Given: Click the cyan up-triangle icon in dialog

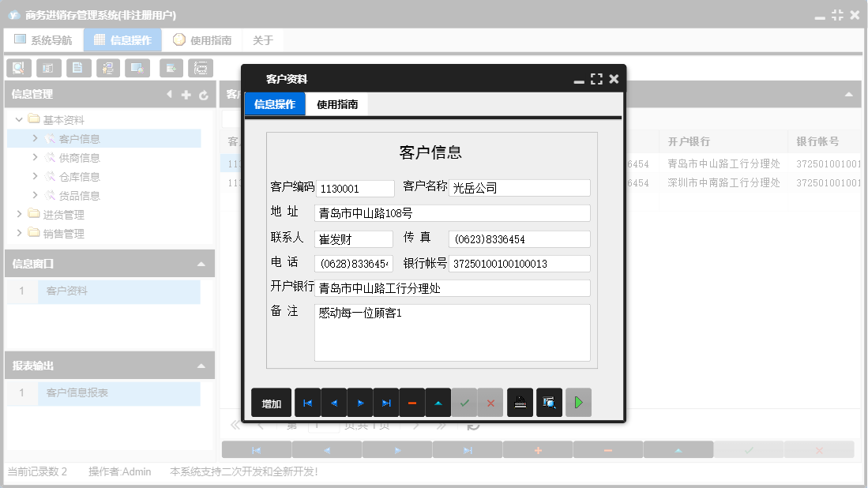Looking at the screenshot, I should click(x=438, y=403).
